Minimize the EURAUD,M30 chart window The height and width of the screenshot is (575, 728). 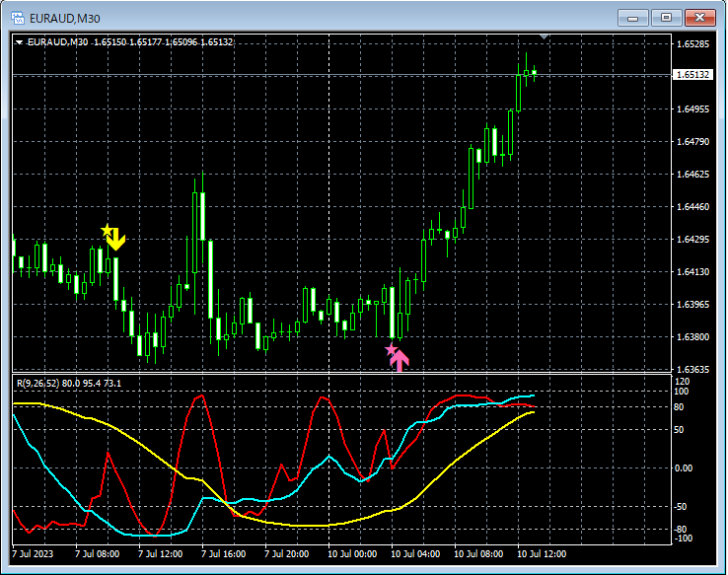632,18
